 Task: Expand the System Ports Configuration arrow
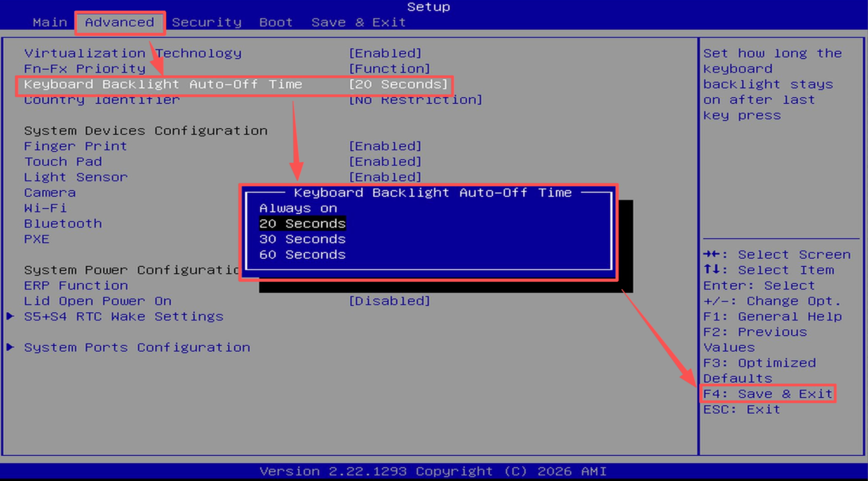[10, 347]
